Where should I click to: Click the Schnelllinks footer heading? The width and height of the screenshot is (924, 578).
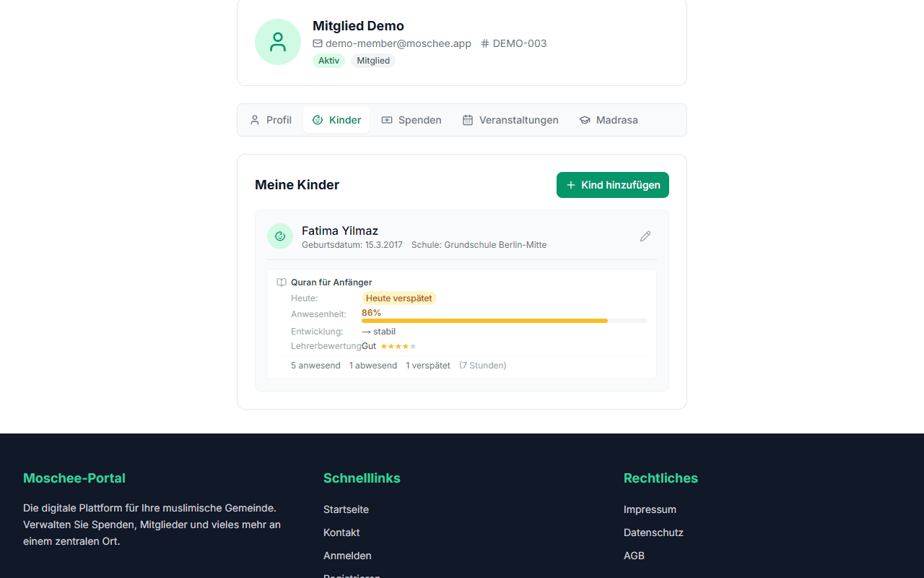tap(362, 478)
